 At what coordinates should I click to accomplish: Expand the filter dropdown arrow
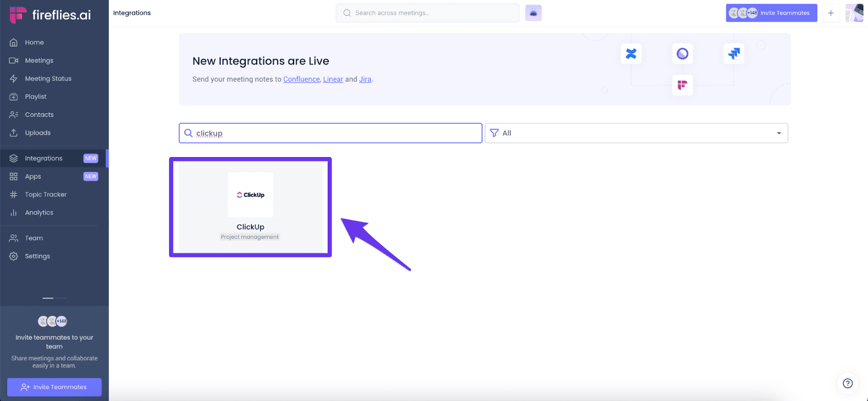779,133
